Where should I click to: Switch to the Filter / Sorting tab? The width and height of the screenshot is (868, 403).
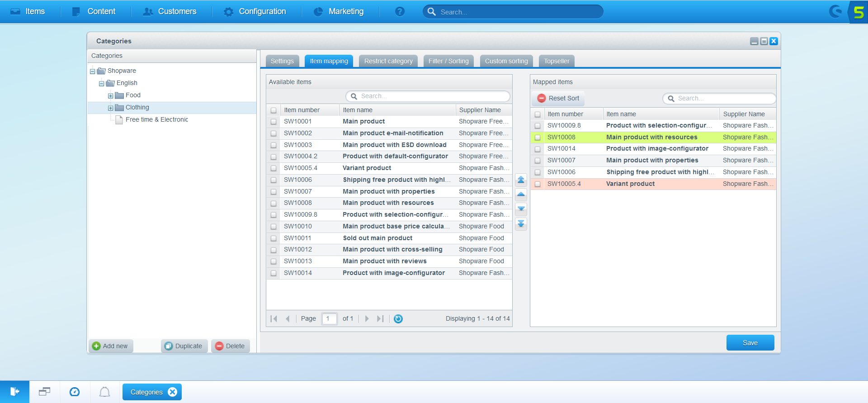448,61
